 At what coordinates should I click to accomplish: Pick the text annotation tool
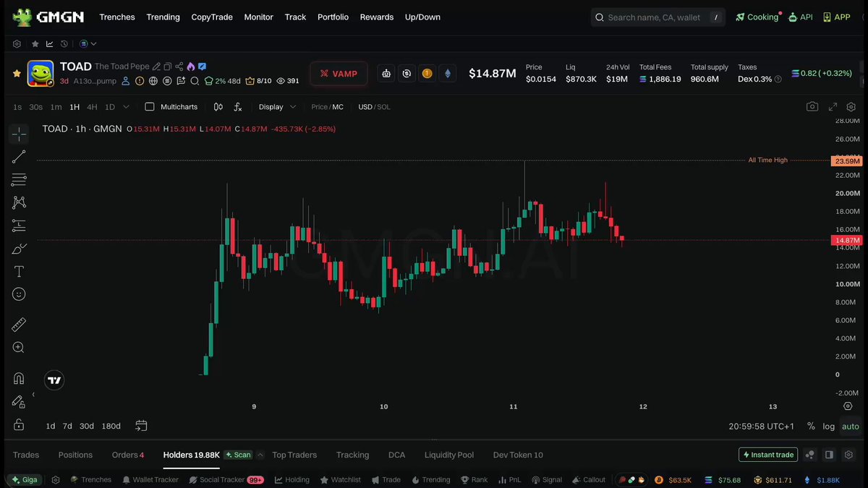coord(19,271)
